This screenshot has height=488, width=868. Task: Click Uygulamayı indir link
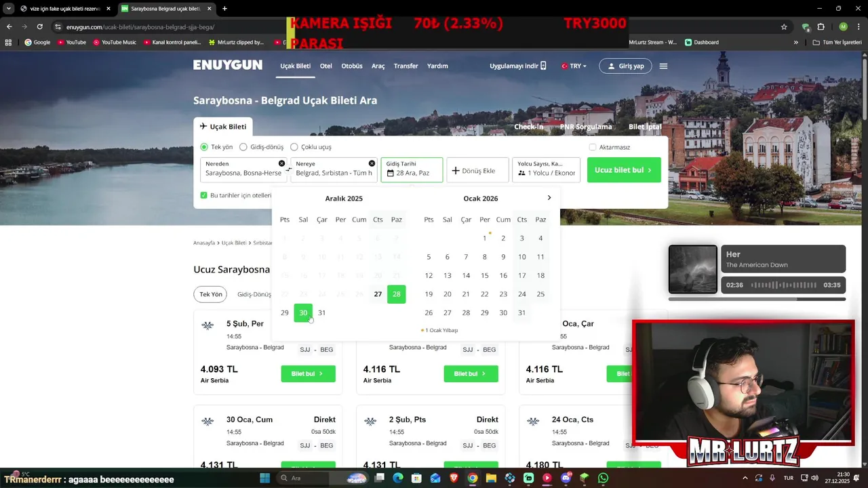click(518, 66)
